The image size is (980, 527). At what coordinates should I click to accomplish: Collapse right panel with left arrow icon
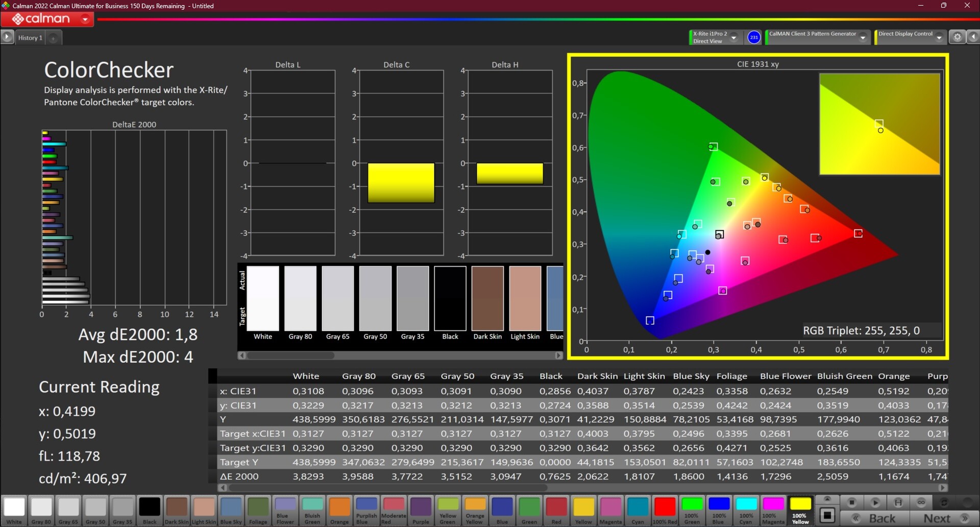[973, 37]
